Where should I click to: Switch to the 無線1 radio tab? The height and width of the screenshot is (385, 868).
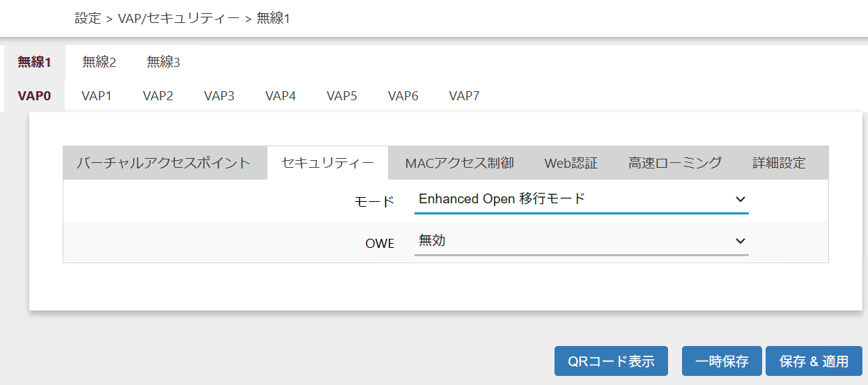[x=35, y=62]
